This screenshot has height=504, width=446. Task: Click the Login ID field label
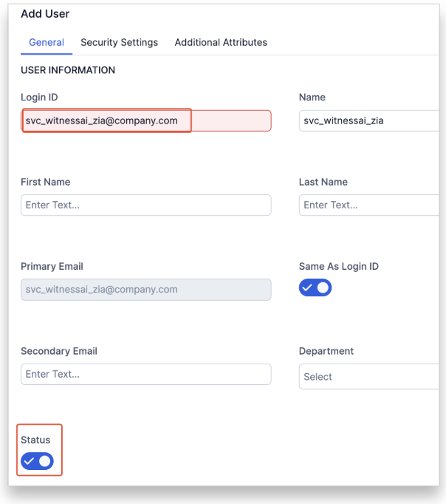pos(39,98)
